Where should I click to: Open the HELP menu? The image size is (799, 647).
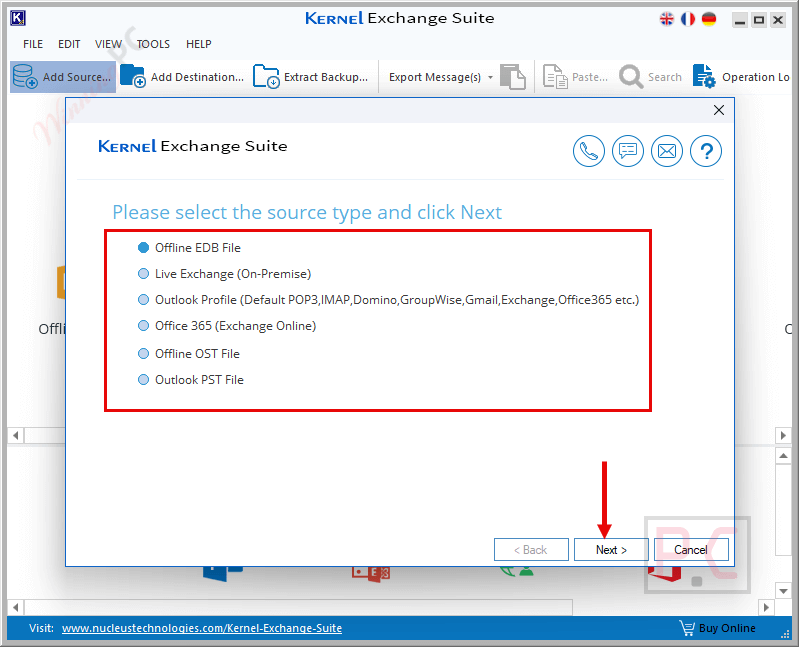coord(198,44)
